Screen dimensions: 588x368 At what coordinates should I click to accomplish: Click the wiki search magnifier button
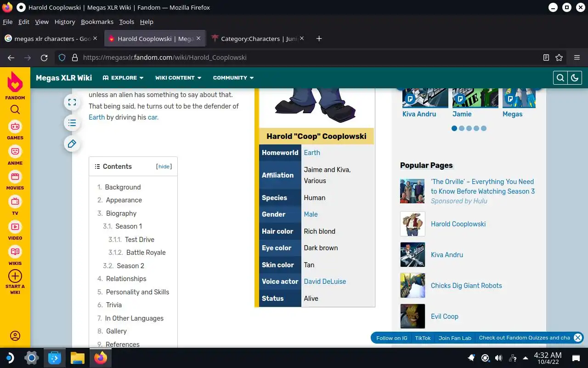click(x=560, y=78)
